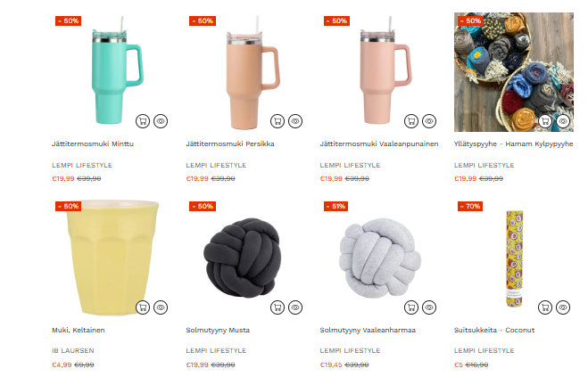
Task: Open Suitsukkeita - Coconut product title
Action: [x=494, y=331]
